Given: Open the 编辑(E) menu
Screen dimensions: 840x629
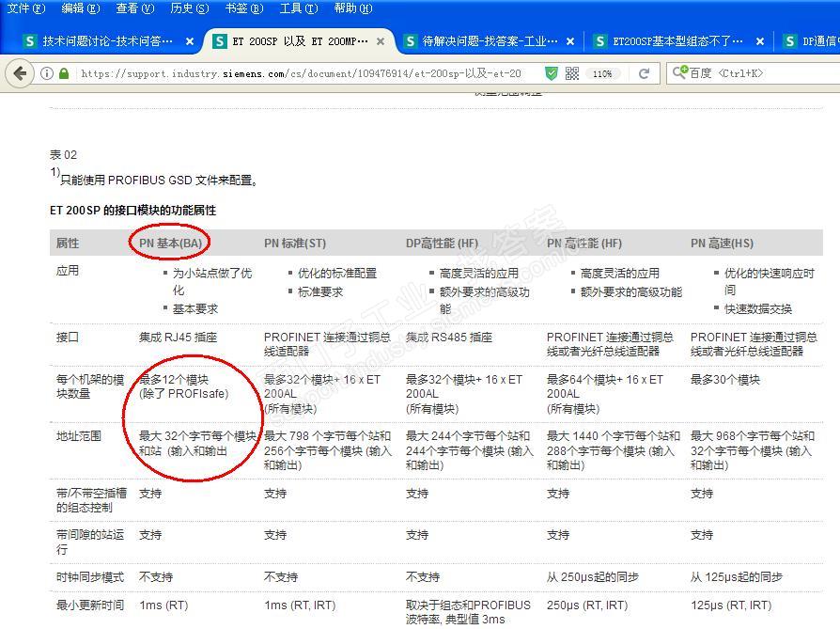Looking at the screenshot, I should 81,8.
